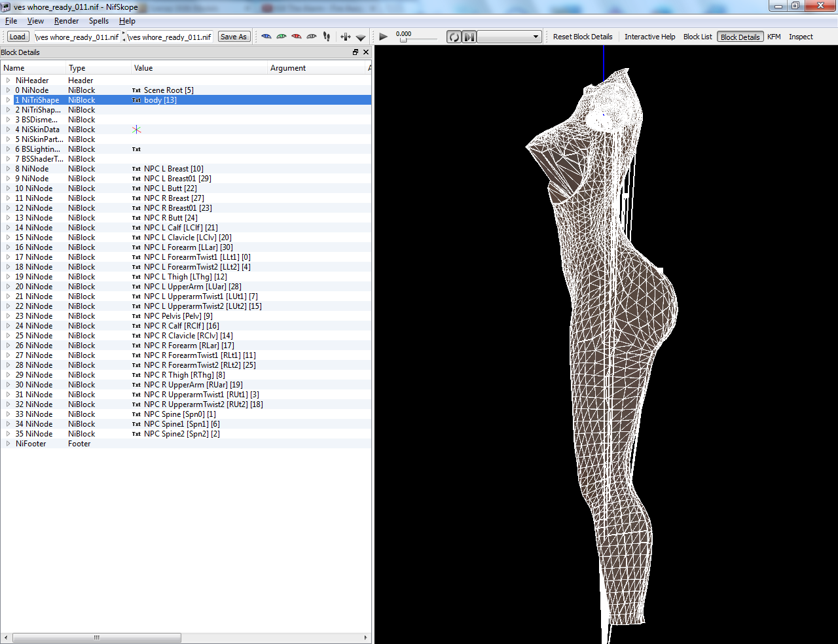Screen dimensions: 838x644
Task: Select the red eye view icon
Action: 297,37
